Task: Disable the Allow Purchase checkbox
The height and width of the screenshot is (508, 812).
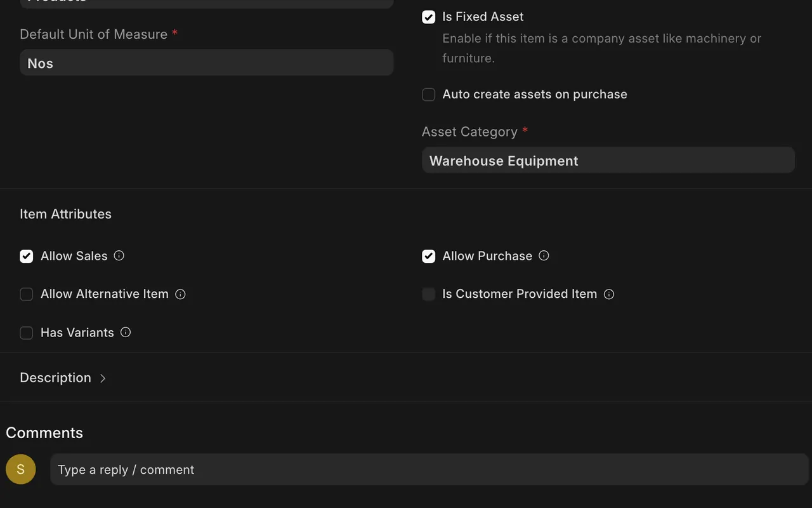Action: [429, 257]
